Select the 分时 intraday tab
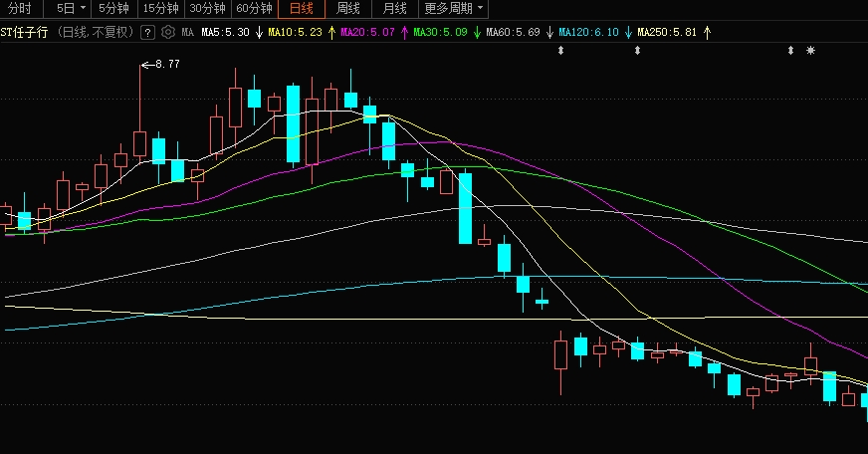This screenshot has width=868, height=454. pyautogui.click(x=20, y=9)
